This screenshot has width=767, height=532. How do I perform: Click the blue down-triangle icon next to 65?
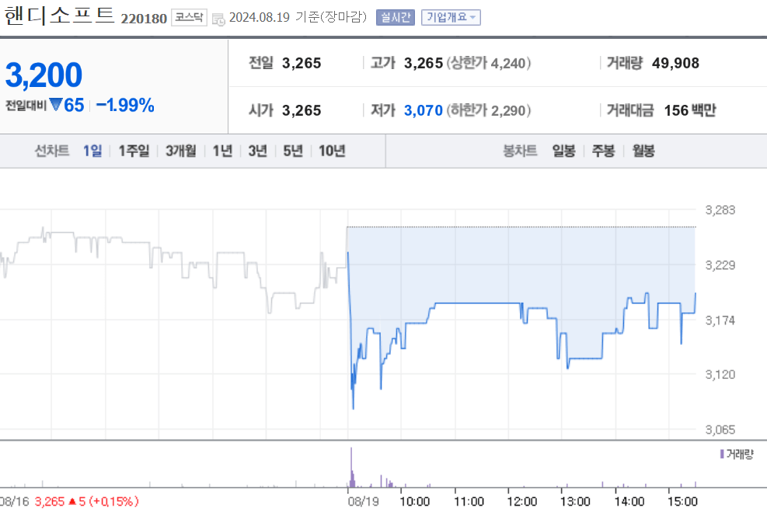tap(56, 105)
